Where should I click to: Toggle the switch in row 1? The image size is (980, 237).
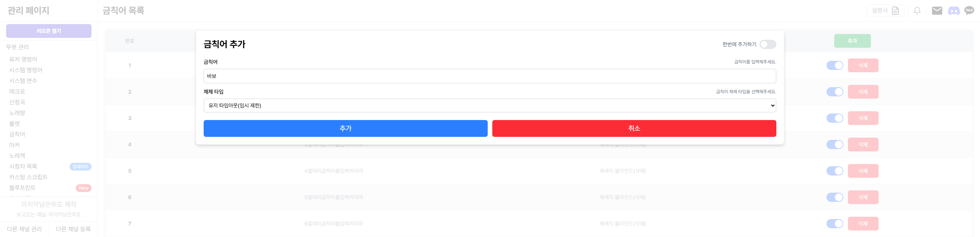click(835, 65)
